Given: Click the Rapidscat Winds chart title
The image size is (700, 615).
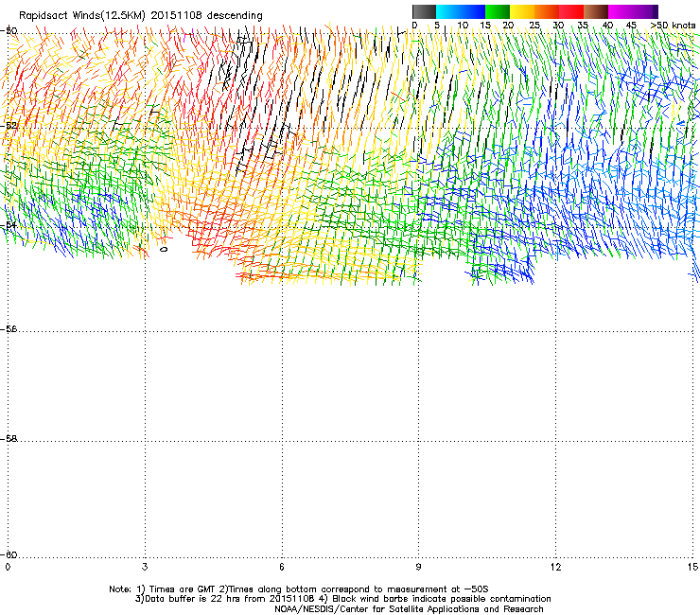Looking at the screenshot, I should pyautogui.click(x=141, y=16).
